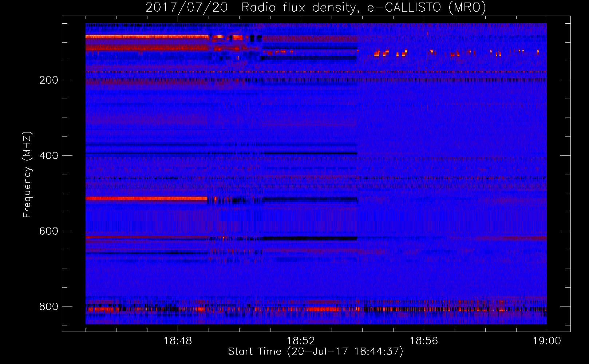Click the 600 frequency tick label
This screenshot has width=589, height=364.
point(49,232)
